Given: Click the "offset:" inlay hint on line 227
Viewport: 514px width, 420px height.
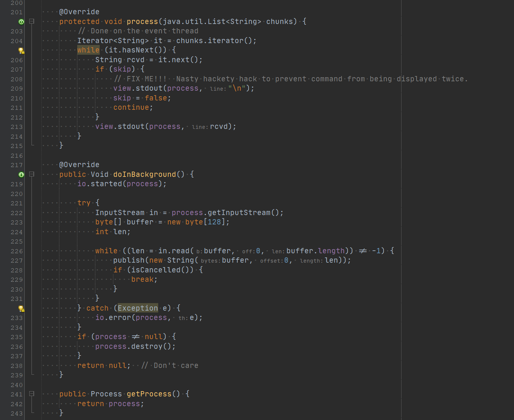Looking at the screenshot, I should click(x=271, y=261).
